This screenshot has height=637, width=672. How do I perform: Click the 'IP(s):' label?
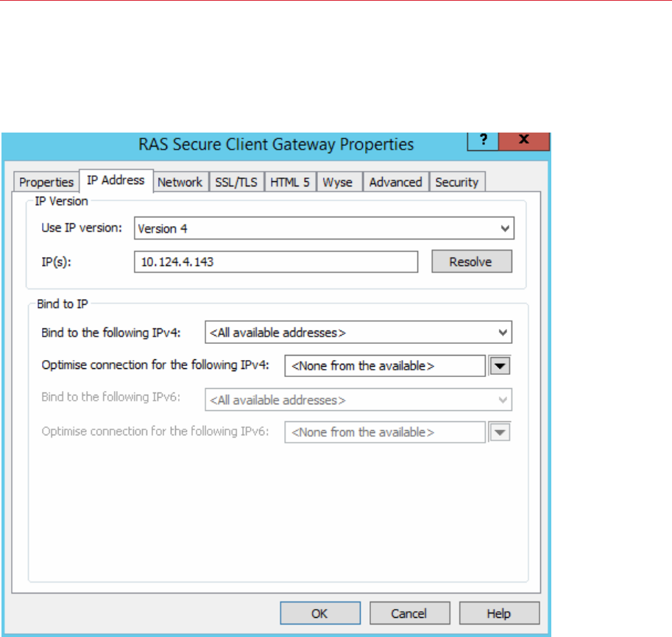click(x=56, y=262)
